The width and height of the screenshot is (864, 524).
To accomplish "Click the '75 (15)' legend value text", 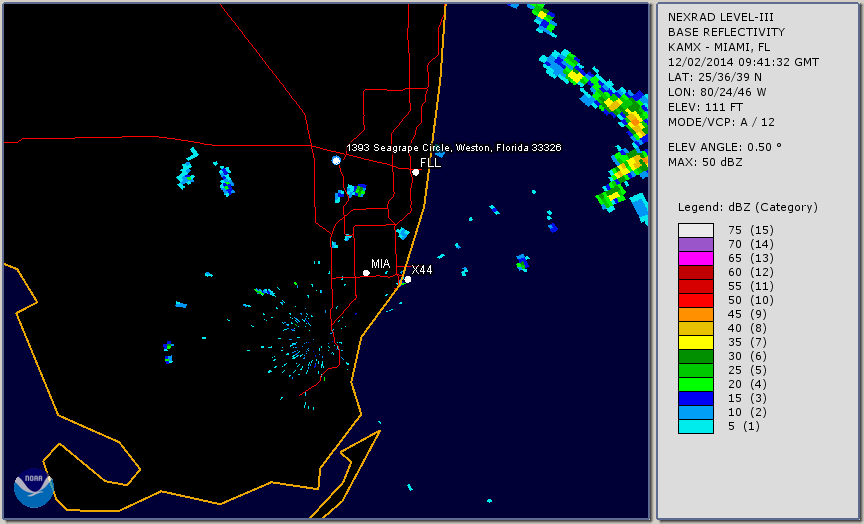I will (750, 230).
